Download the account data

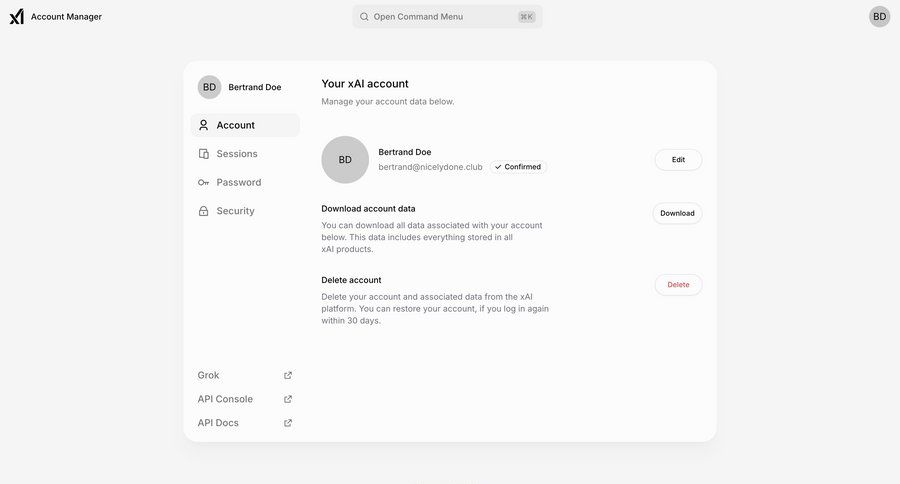tap(677, 213)
